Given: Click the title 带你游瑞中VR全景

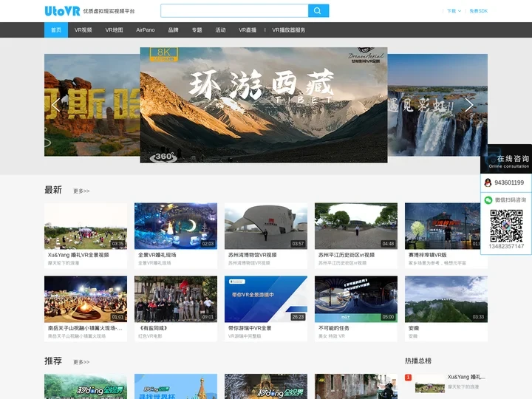Looking at the screenshot, I should [250, 328].
